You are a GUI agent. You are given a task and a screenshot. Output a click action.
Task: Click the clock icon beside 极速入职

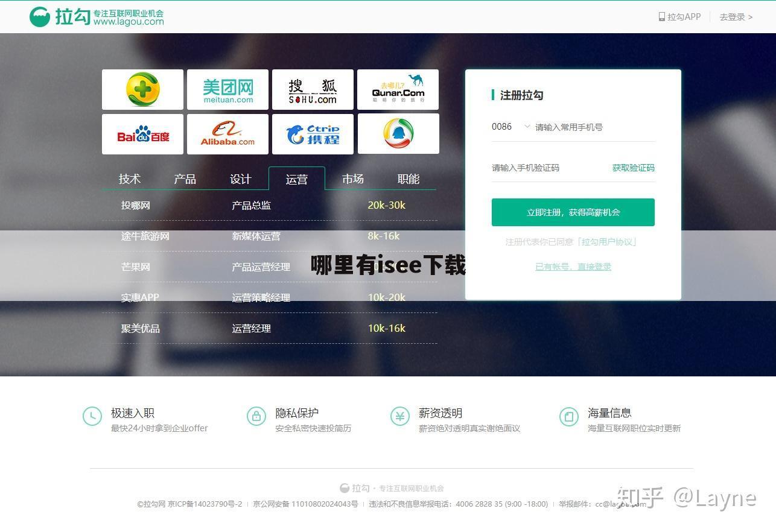92,416
